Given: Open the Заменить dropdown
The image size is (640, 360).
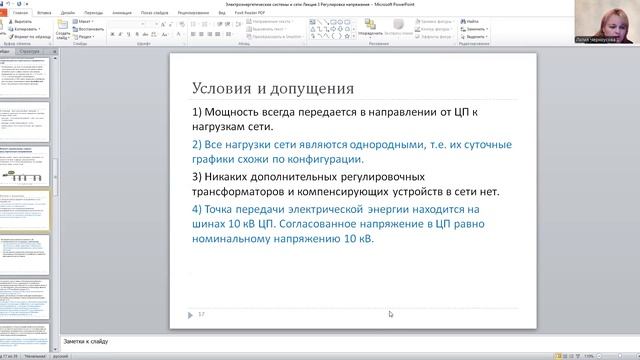Looking at the screenshot, I should (x=474, y=29).
